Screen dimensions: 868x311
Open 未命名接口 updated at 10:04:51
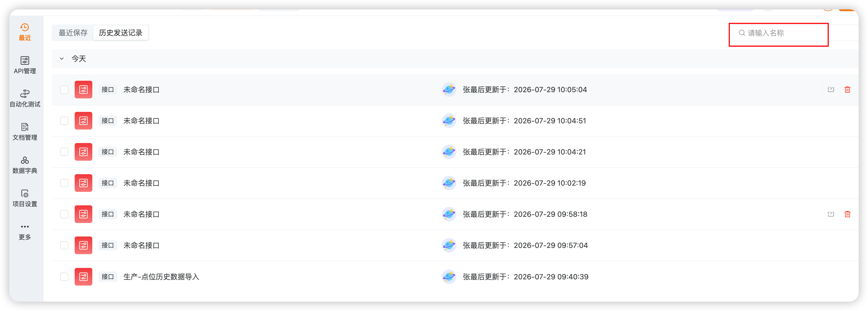141,121
